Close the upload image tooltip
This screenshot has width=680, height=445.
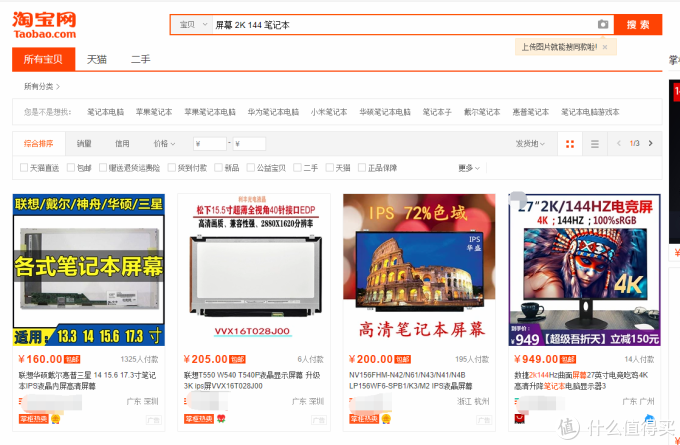click(x=605, y=47)
